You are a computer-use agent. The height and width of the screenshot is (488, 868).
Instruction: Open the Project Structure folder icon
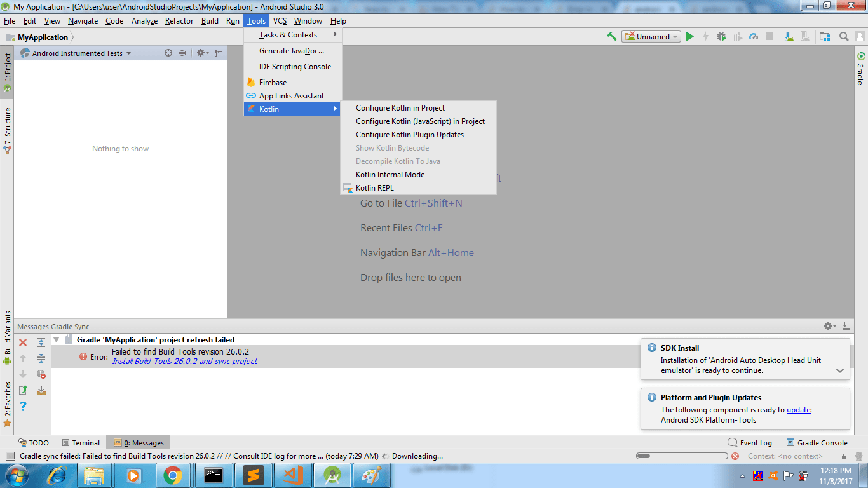coord(825,36)
